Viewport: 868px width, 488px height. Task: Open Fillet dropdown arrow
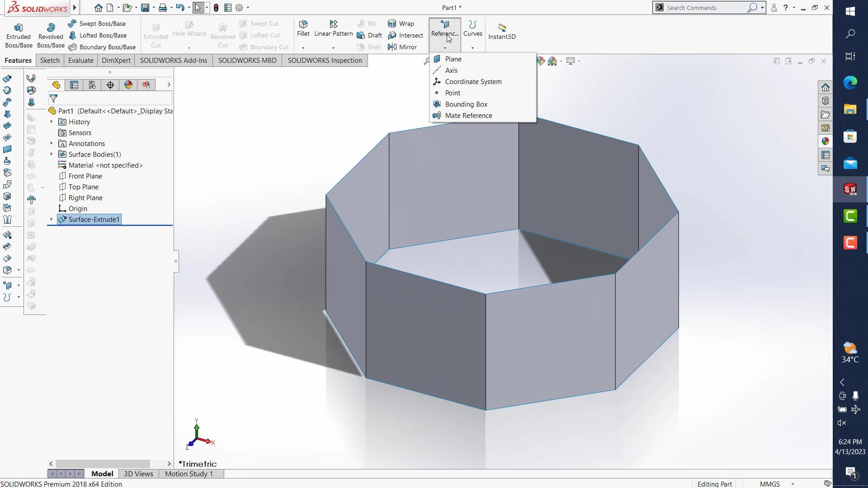tap(303, 48)
